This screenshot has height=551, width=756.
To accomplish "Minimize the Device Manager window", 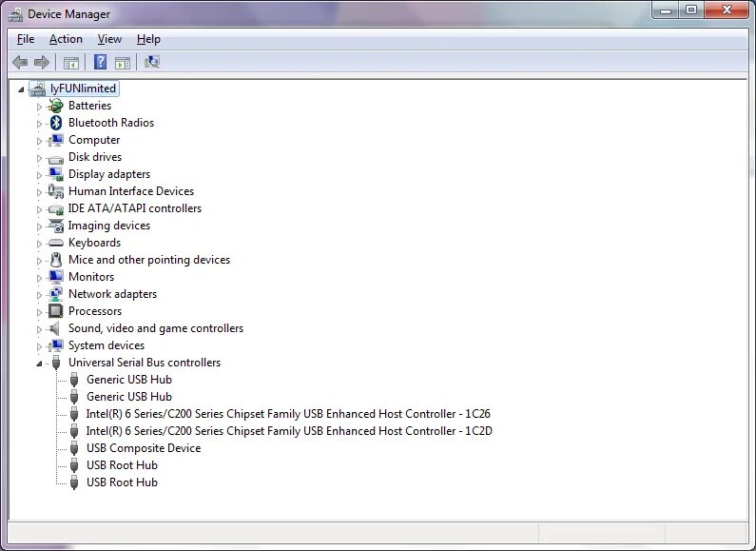I will pyautogui.click(x=666, y=10).
